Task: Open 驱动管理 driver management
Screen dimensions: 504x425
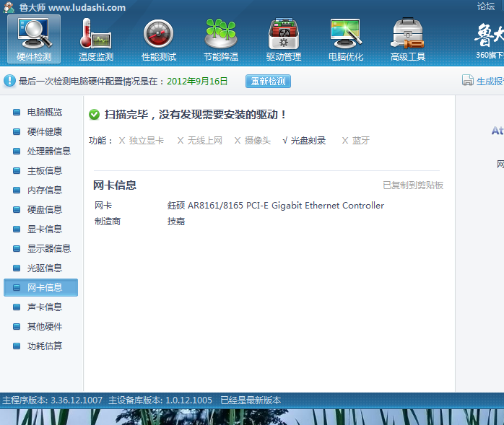Action: pyautogui.click(x=284, y=39)
